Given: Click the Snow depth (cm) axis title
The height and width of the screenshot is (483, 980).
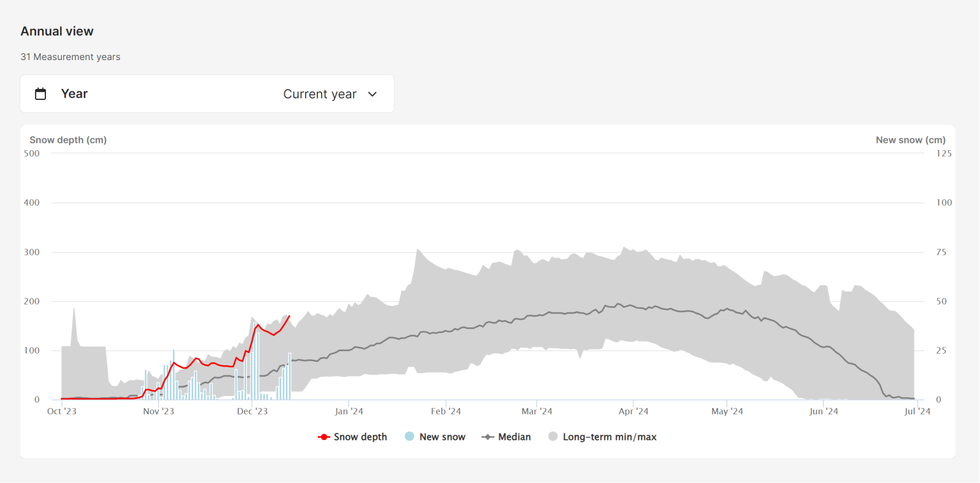Looking at the screenshot, I should [68, 140].
